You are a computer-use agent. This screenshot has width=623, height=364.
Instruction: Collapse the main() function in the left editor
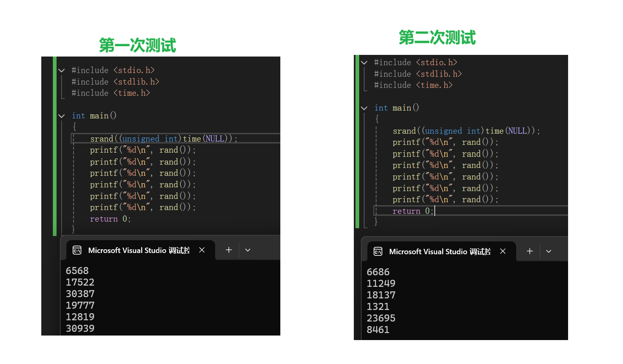click(x=62, y=116)
